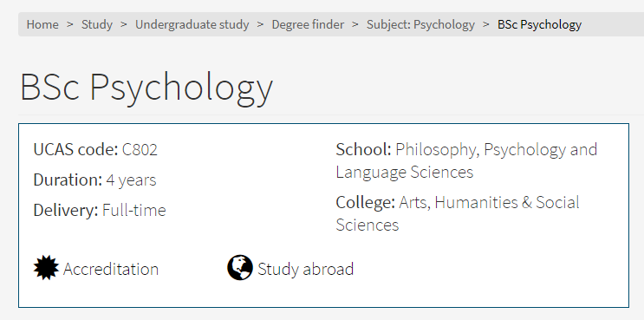This screenshot has height=320, width=644.
Task: Click the arrow separator after Home
Action: coord(70,24)
